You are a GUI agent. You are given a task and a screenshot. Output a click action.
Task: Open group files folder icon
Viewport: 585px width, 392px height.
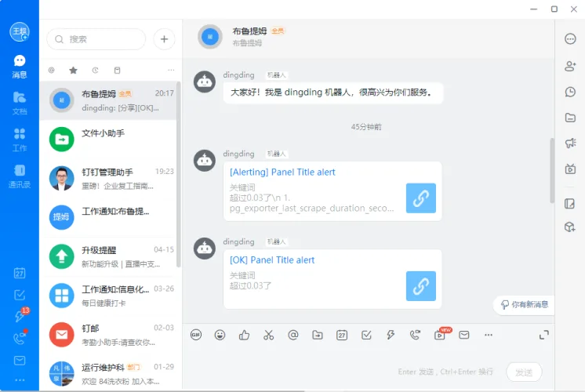click(570, 118)
